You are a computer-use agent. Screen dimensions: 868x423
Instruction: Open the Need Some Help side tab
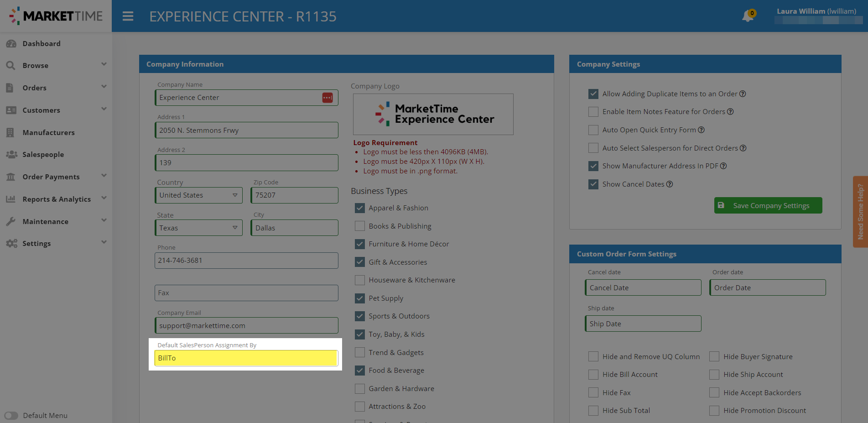coord(860,212)
